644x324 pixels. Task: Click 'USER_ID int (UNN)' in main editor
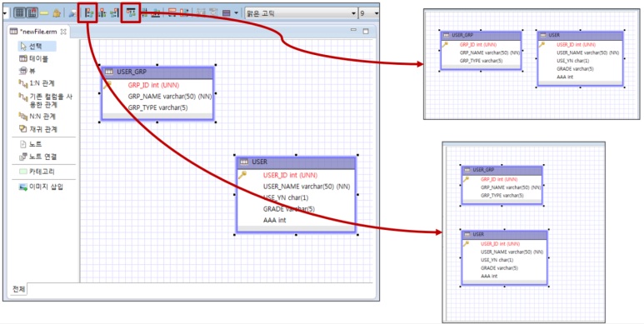tap(290, 176)
